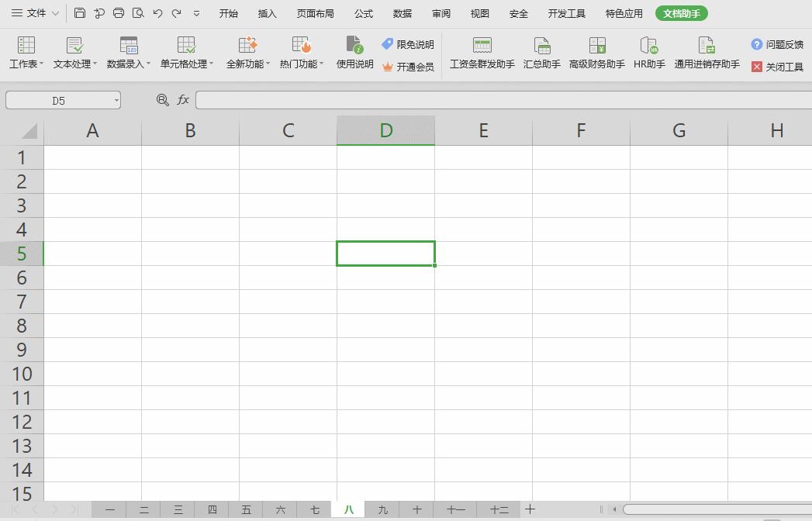The width and height of the screenshot is (812, 521).
Task: Expand the quick access toolbar customize arrow
Action: coord(196,13)
